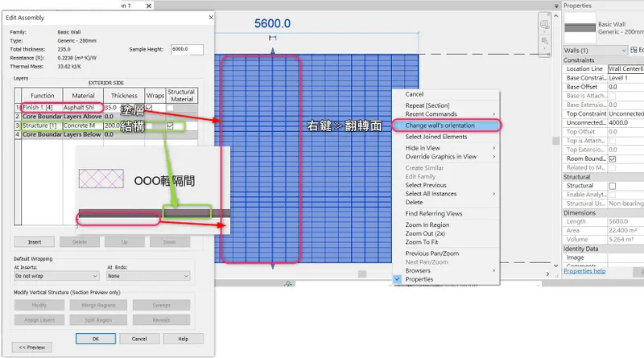Click the navigation wheel icon in the view
Screen dimensions: 644x358
(545, 25)
